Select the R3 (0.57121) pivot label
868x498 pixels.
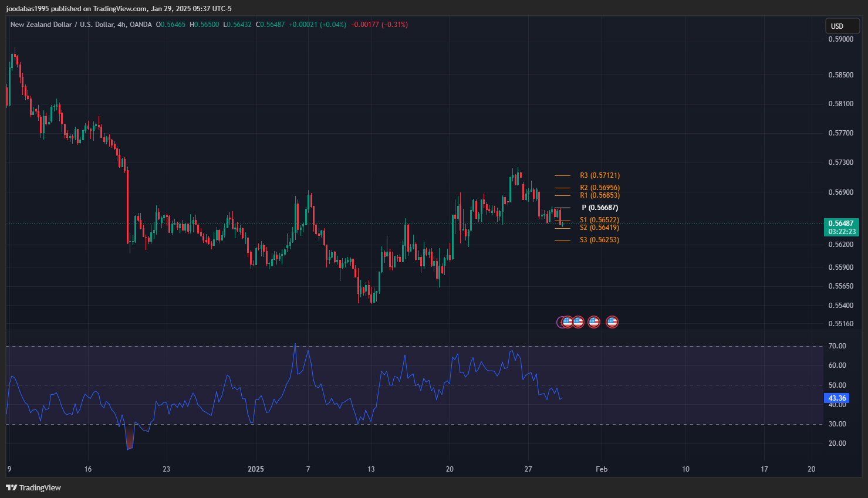pyautogui.click(x=600, y=175)
